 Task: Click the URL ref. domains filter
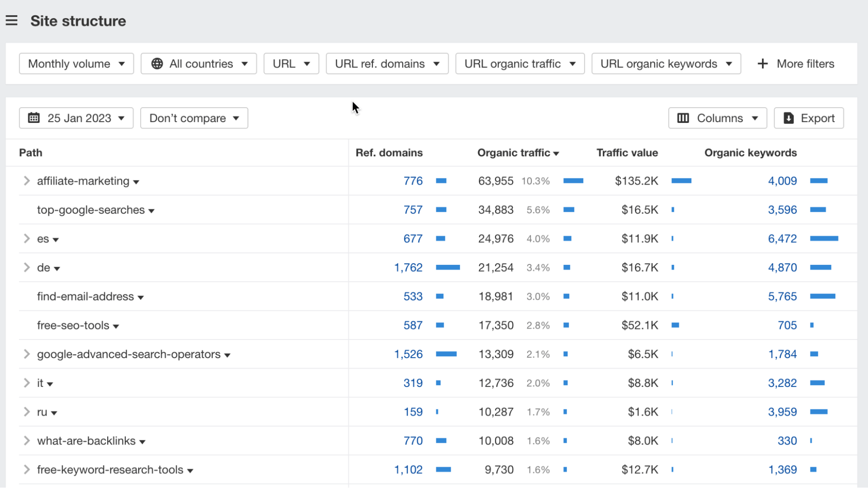386,64
